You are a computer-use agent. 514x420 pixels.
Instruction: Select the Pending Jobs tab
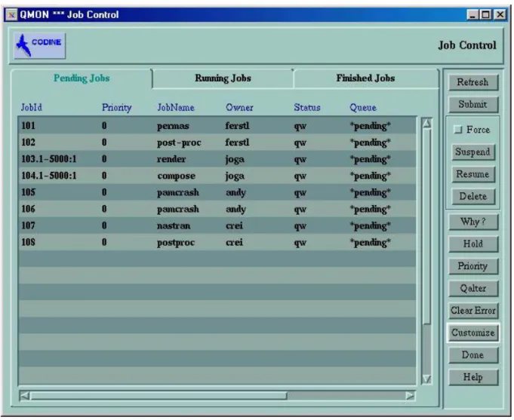click(82, 78)
